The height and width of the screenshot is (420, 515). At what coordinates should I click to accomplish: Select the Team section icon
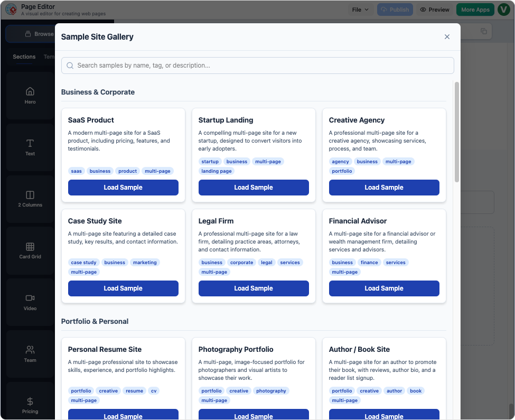(x=30, y=350)
